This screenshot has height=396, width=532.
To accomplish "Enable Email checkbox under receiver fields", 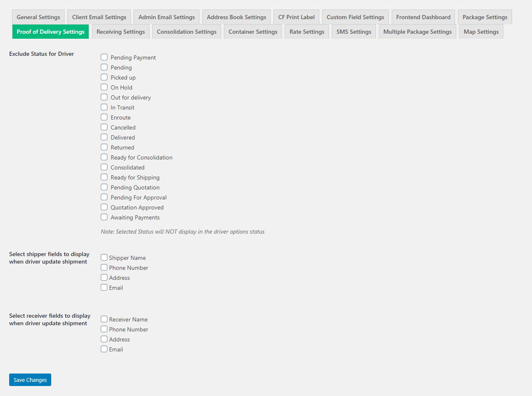I will pos(104,349).
